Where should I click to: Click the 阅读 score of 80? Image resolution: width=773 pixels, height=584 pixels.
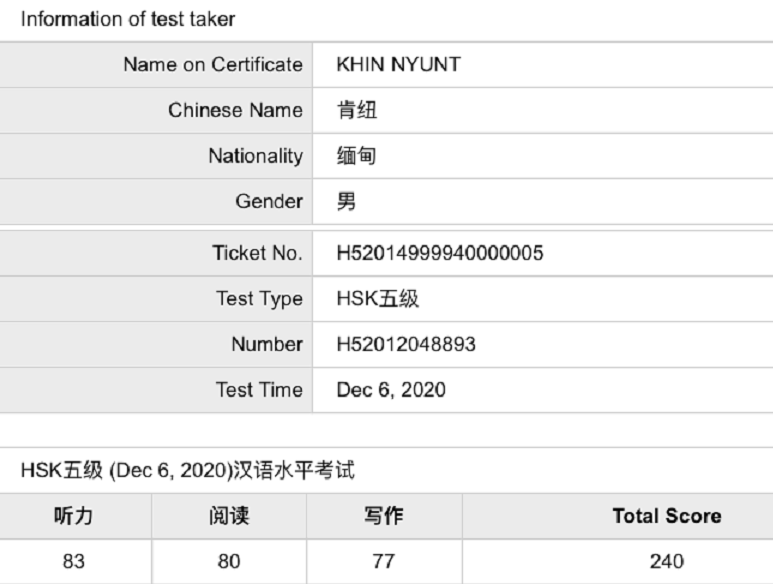pyautogui.click(x=229, y=561)
